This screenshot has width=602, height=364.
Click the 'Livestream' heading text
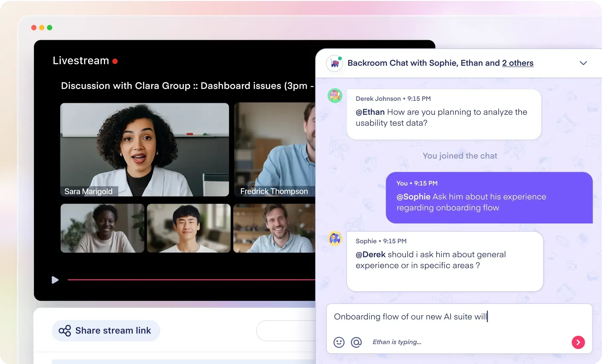click(81, 60)
